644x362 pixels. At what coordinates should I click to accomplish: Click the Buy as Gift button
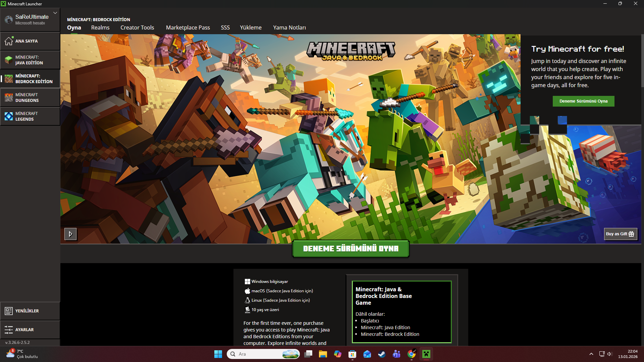pos(621,234)
